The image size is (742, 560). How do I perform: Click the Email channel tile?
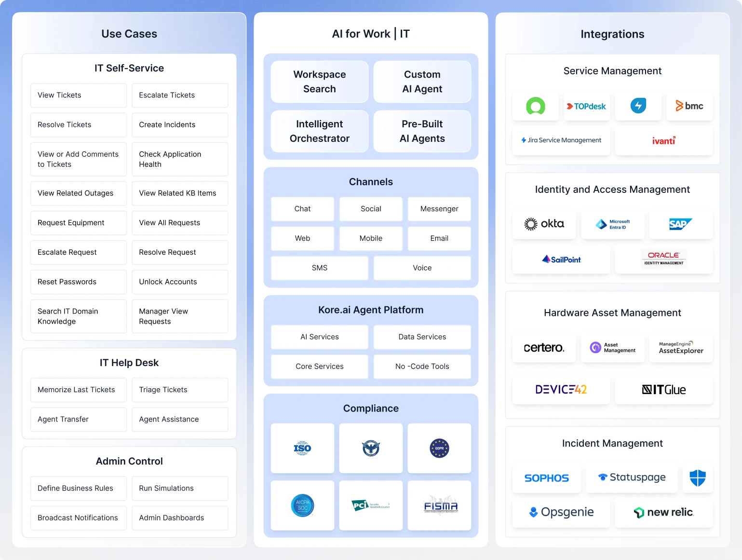tap(439, 238)
